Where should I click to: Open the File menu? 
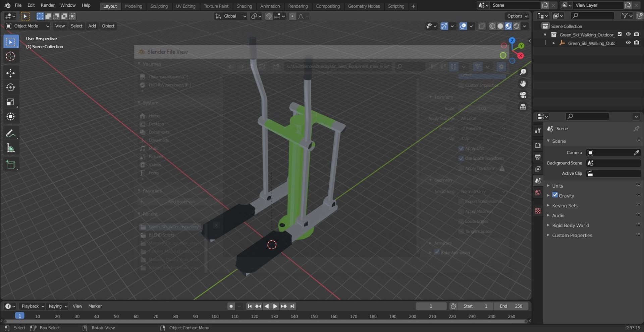[x=18, y=5]
